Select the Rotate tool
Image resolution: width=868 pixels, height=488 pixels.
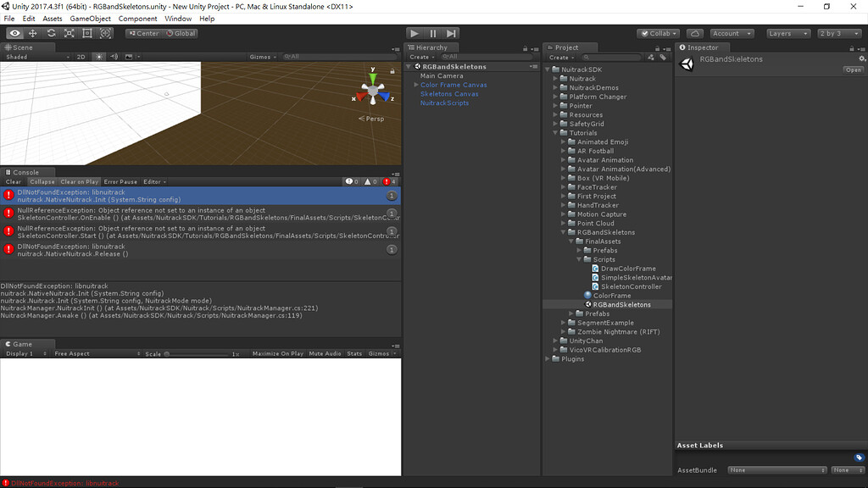point(51,33)
